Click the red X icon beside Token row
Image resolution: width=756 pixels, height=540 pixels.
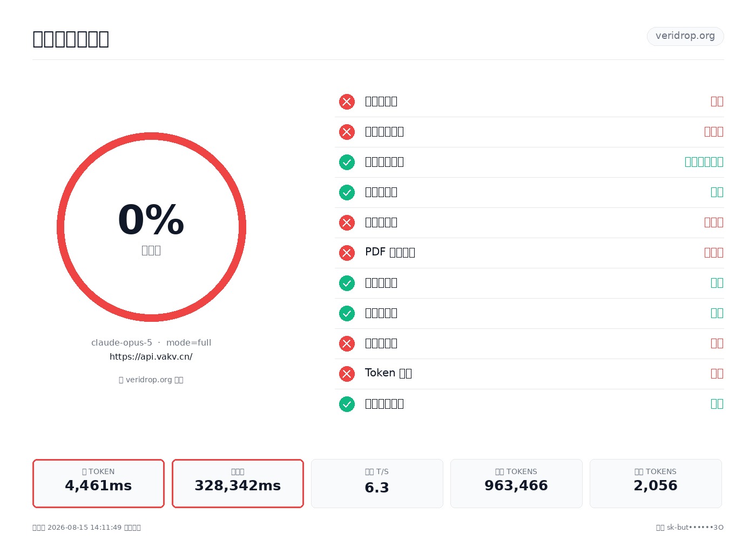coord(347,374)
